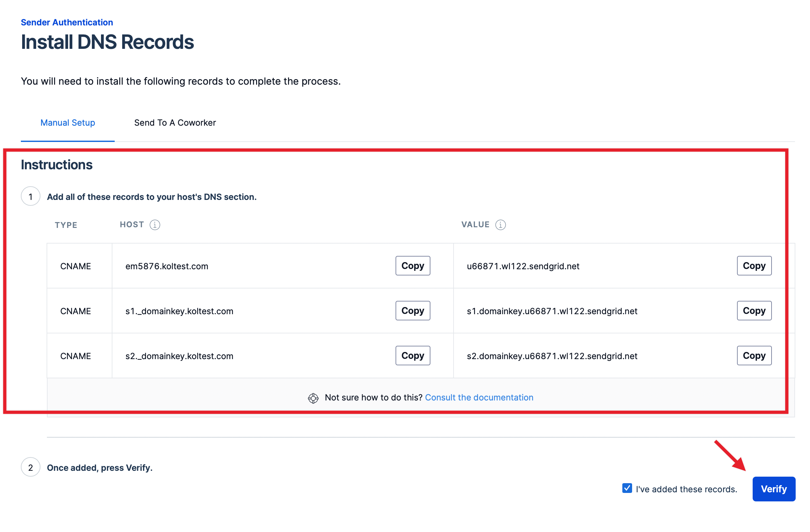Select the s1._domainkey.koltest.com host text
Image resolution: width=810 pixels, height=532 pixels.
179,311
